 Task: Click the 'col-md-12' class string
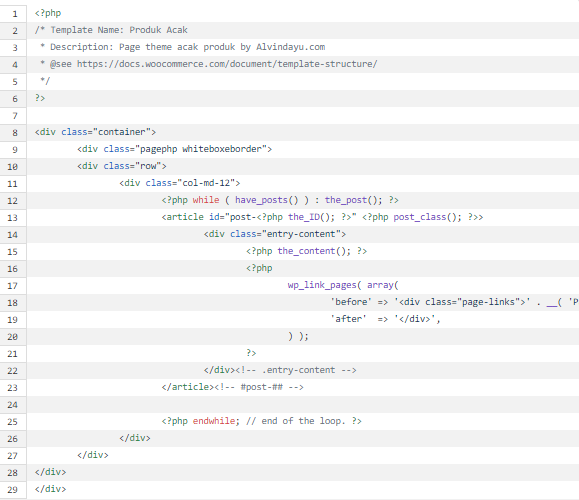click(206, 183)
